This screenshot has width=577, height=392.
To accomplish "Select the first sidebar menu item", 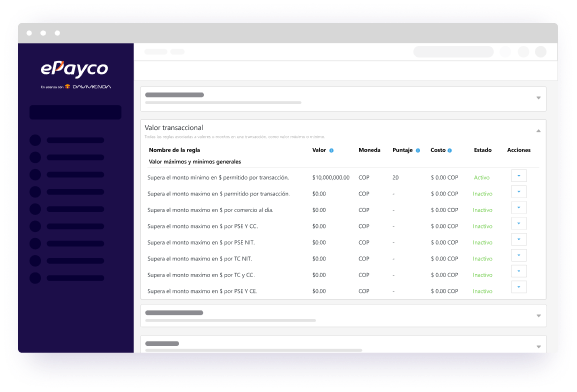I will point(67,140).
